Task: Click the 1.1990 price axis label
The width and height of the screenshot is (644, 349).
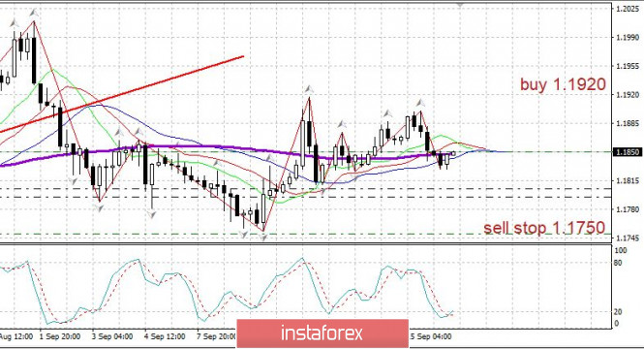Action: pyautogui.click(x=628, y=38)
